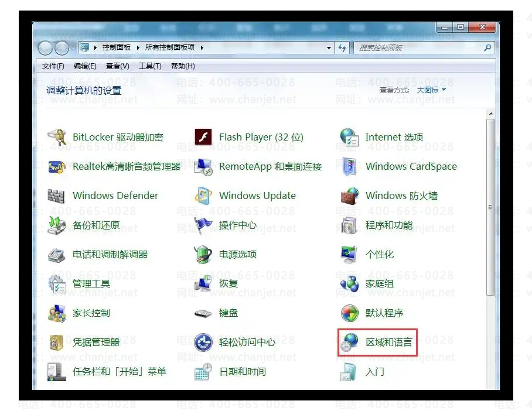532x411 pixels.
Task: Open Windows 防火墙 icon
Action: (x=349, y=196)
